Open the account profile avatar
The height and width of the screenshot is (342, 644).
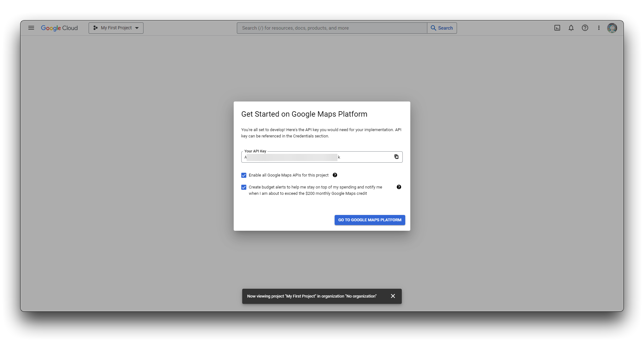click(x=612, y=28)
